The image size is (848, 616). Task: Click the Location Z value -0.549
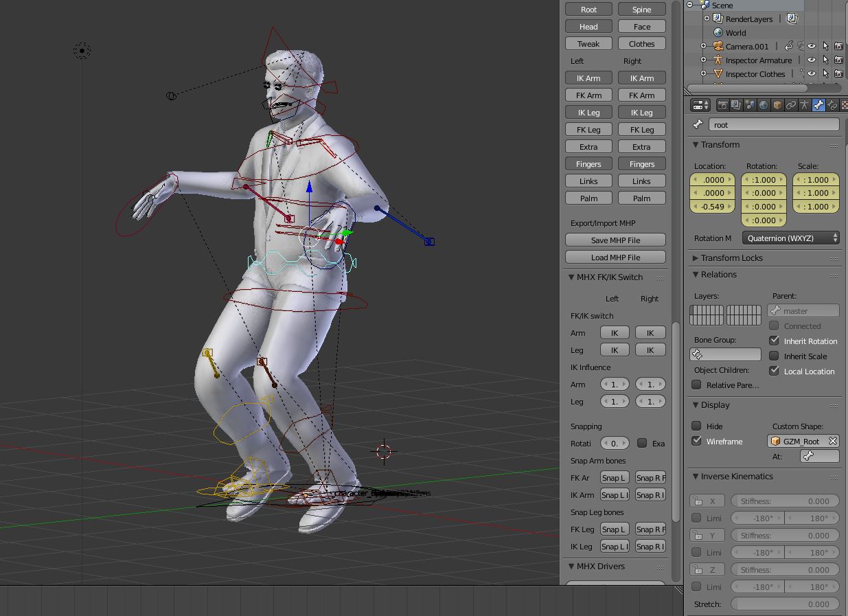click(x=712, y=206)
